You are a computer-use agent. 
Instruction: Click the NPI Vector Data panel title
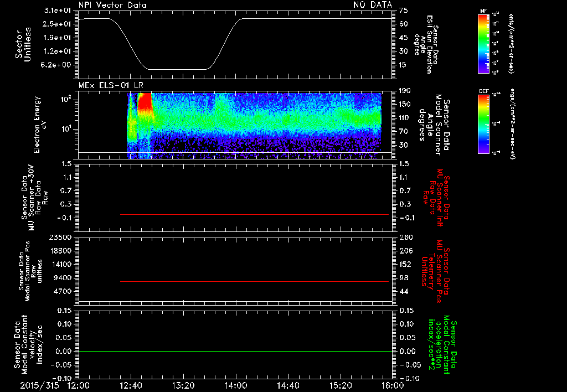pyautogui.click(x=112, y=4)
